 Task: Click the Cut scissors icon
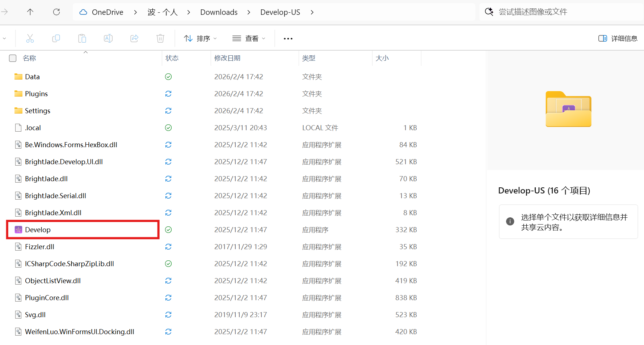pyautogui.click(x=30, y=38)
